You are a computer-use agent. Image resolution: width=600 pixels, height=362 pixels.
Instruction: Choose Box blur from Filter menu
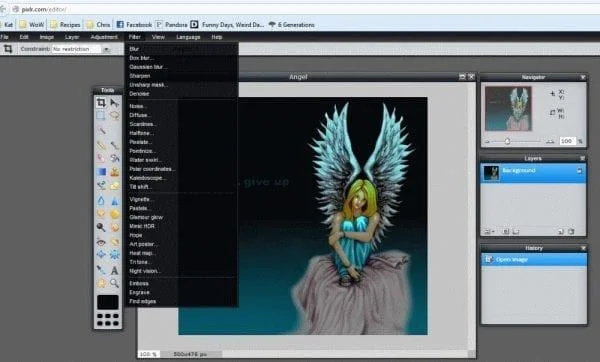coord(141,58)
